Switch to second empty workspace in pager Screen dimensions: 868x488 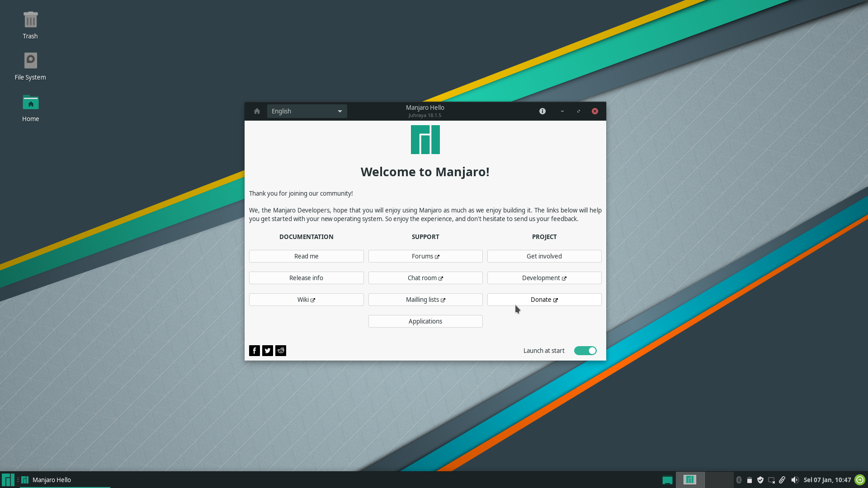[719, 480]
